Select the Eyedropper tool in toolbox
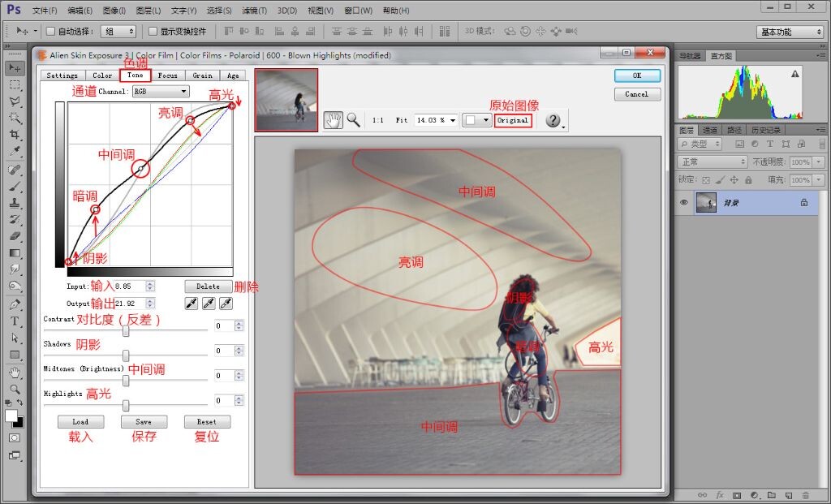The width and height of the screenshot is (831, 504). (15, 152)
